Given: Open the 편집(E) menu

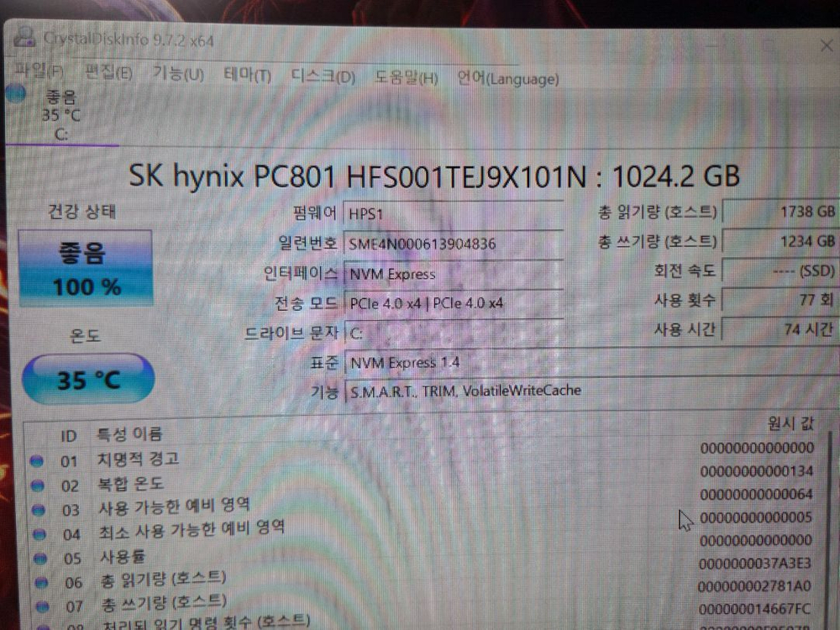Looking at the screenshot, I should (107, 73).
